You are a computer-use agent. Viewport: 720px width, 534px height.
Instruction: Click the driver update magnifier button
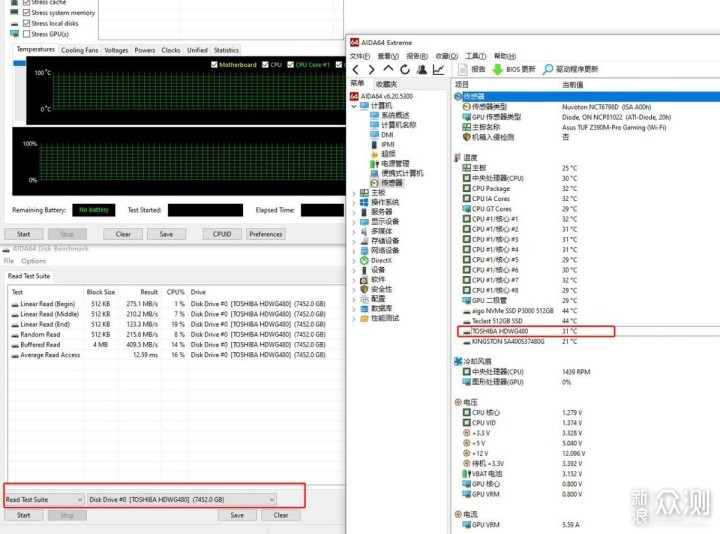570,69
